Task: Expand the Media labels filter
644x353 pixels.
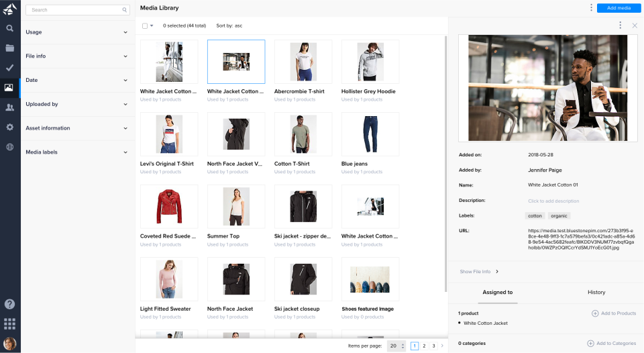Action: coord(76,152)
